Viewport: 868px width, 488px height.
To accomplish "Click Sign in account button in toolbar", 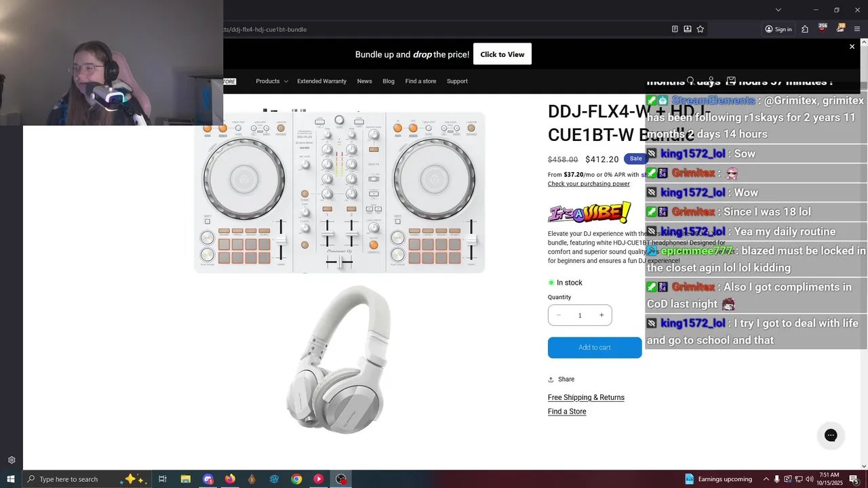I will tap(778, 29).
